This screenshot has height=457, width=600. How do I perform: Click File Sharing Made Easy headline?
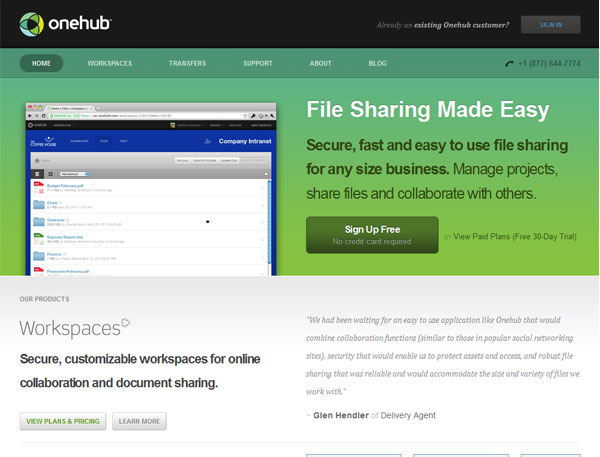[428, 110]
